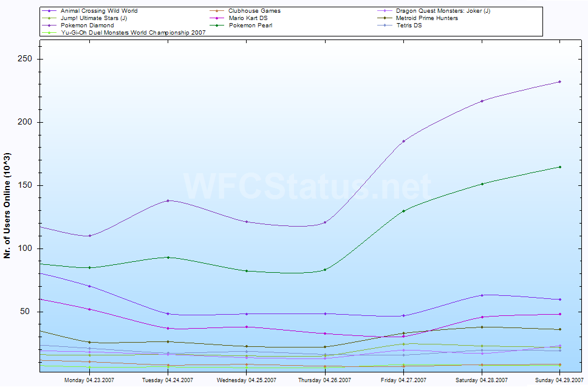Select the 'Mario Kart DS' legend label

(x=248, y=18)
